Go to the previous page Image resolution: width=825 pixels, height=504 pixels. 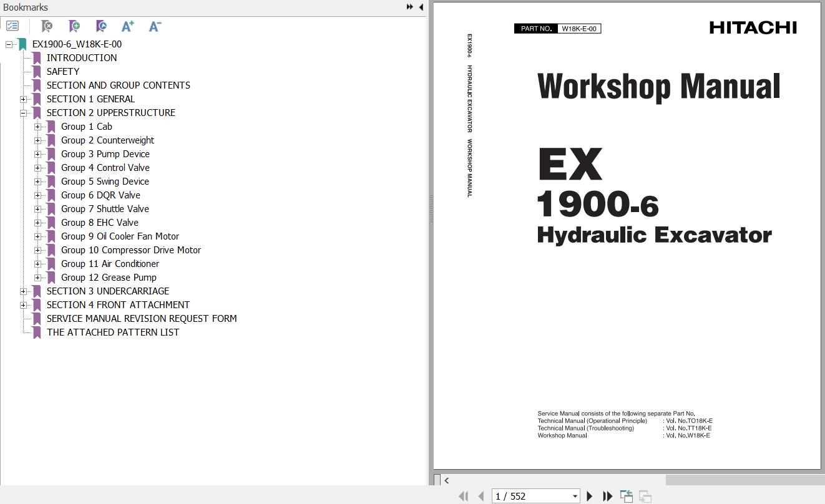coord(481,497)
